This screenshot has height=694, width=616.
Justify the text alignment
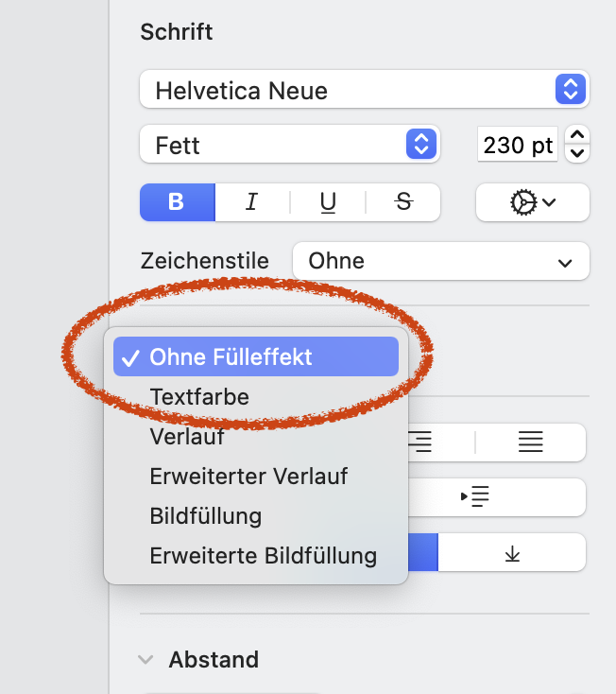[530, 441]
